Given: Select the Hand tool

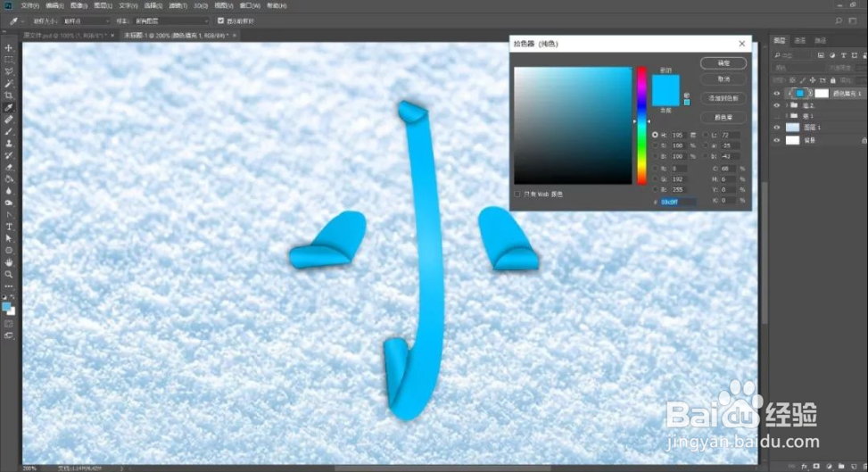Looking at the screenshot, I should click(x=9, y=262).
